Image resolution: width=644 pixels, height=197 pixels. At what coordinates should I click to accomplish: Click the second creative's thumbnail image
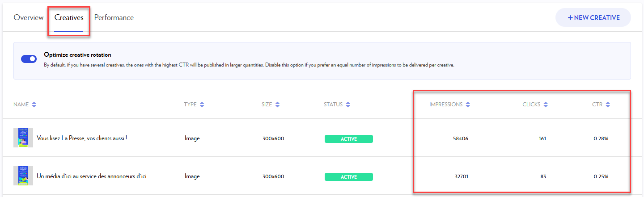pos(23,176)
